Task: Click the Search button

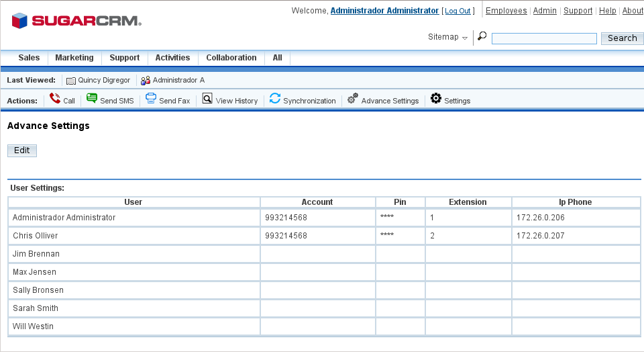Action: tap(622, 38)
